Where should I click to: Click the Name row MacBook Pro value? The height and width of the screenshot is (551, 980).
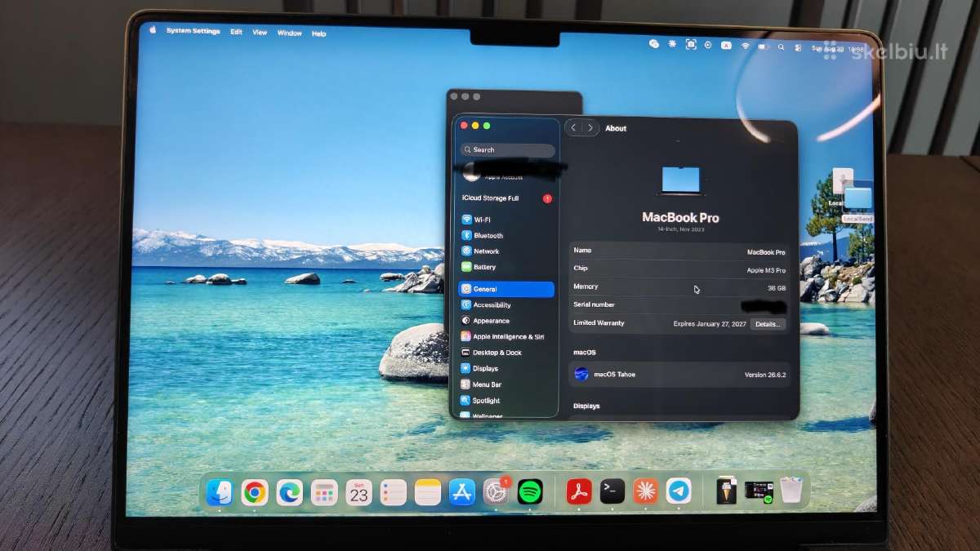[x=766, y=252]
